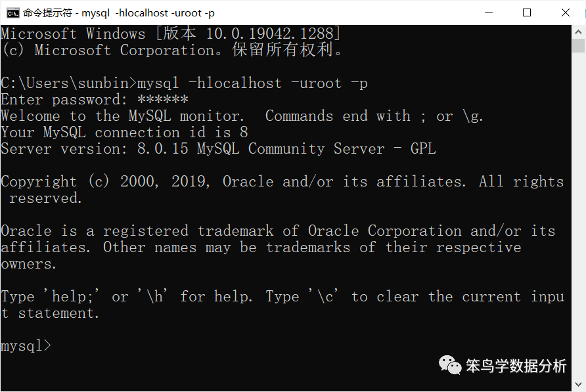Close the mysql command prompt window

(566, 12)
